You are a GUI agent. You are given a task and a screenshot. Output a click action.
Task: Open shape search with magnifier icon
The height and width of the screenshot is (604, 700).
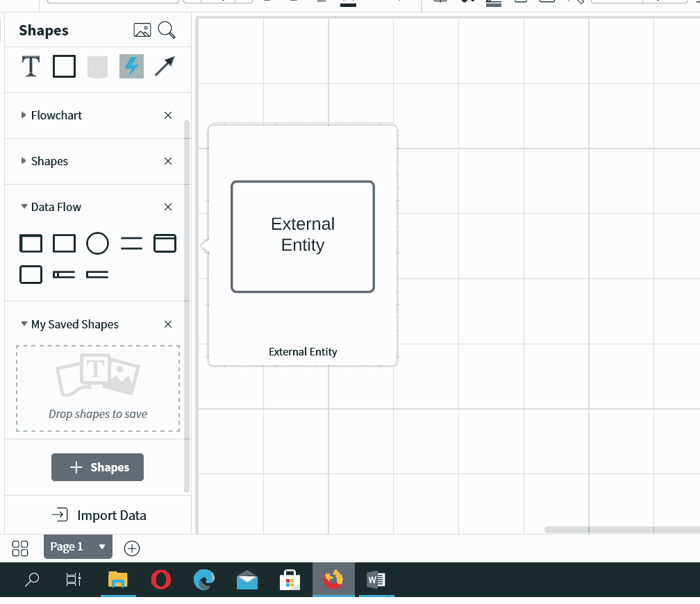(x=167, y=30)
